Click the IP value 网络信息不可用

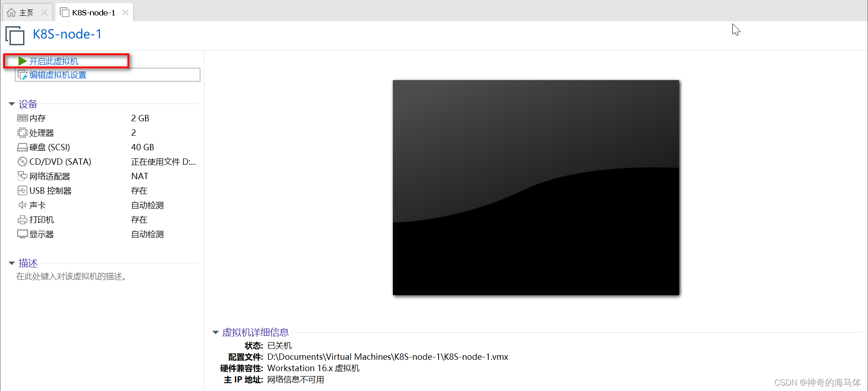(296, 379)
